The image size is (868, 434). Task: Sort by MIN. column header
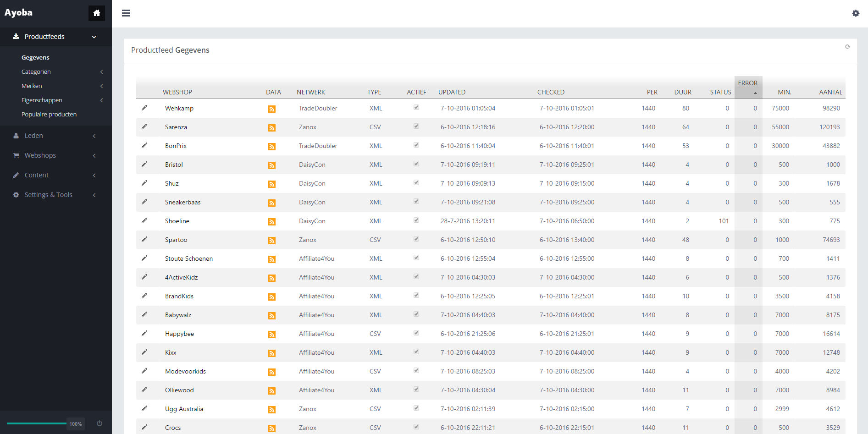tap(785, 92)
